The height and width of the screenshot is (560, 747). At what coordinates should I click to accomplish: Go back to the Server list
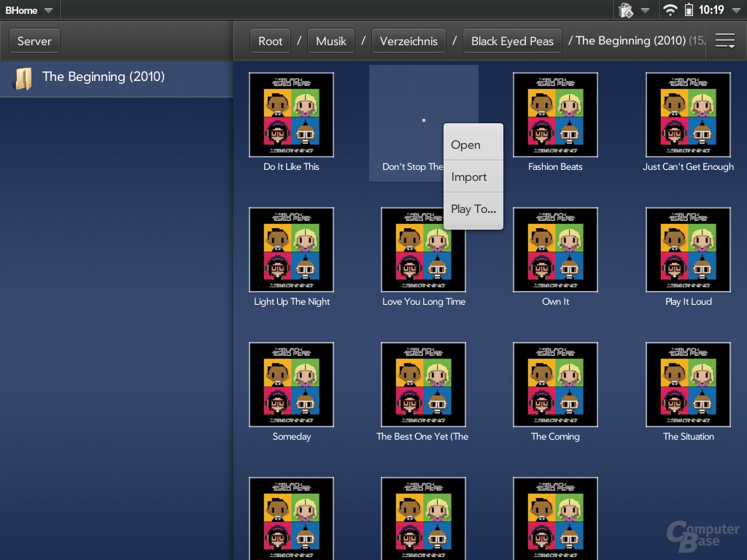(34, 41)
